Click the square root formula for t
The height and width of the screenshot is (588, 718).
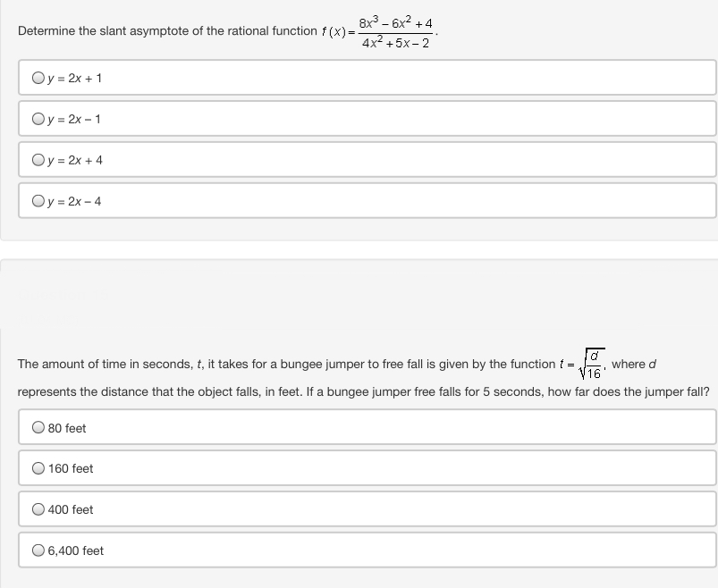click(591, 364)
